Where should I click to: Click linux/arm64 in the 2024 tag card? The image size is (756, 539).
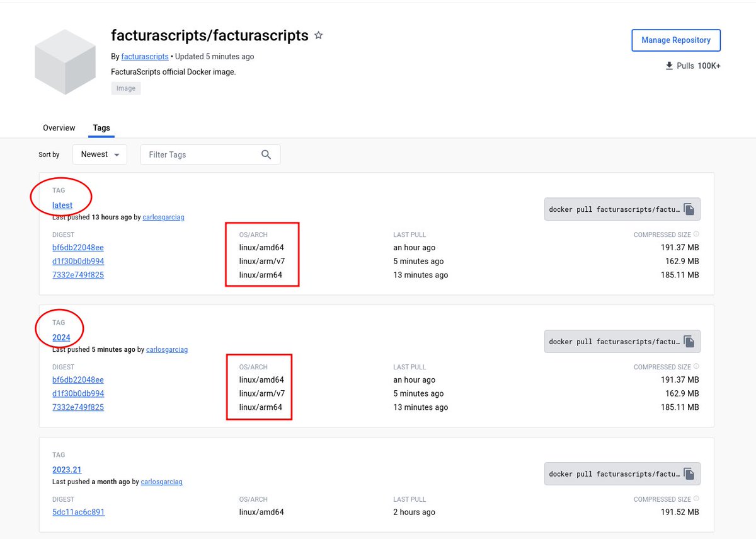[x=261, y=408]
